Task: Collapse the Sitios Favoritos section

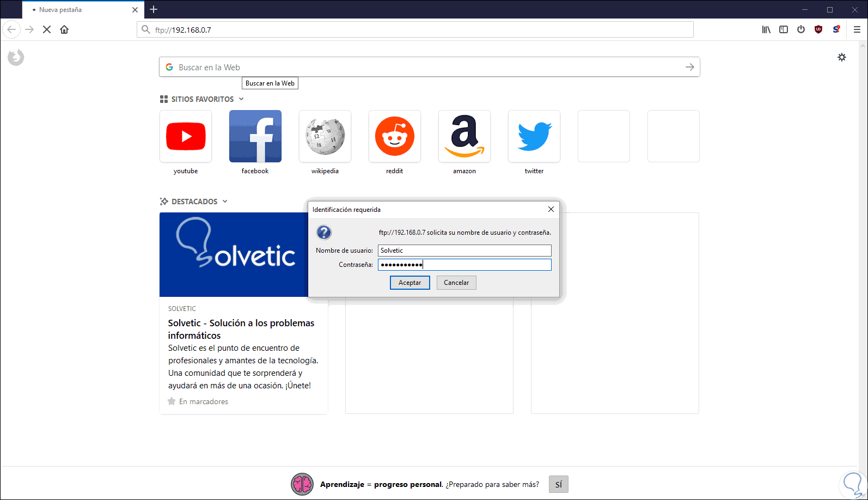Action: 202,99
